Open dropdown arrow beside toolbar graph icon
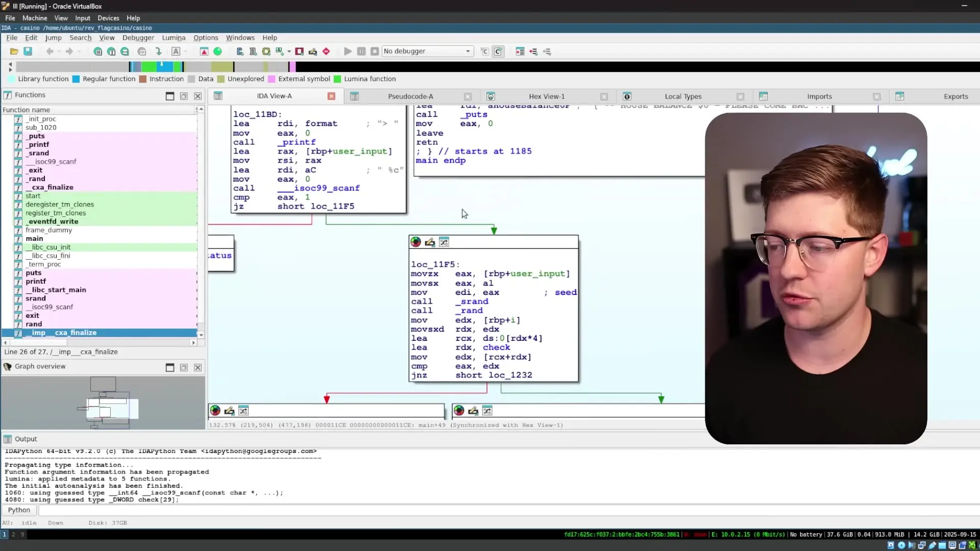The image size is (980, 551). point(289,52)
